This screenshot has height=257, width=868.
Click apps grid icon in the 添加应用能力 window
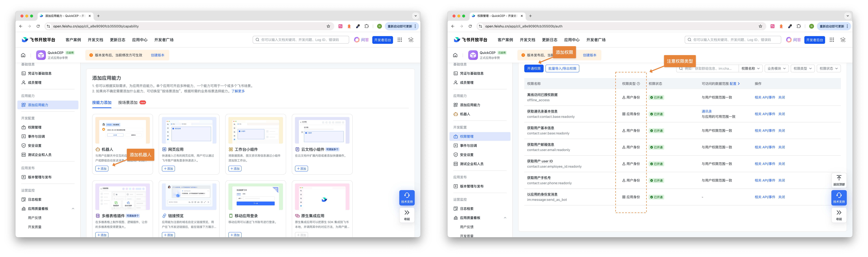(x=400, y=40)
